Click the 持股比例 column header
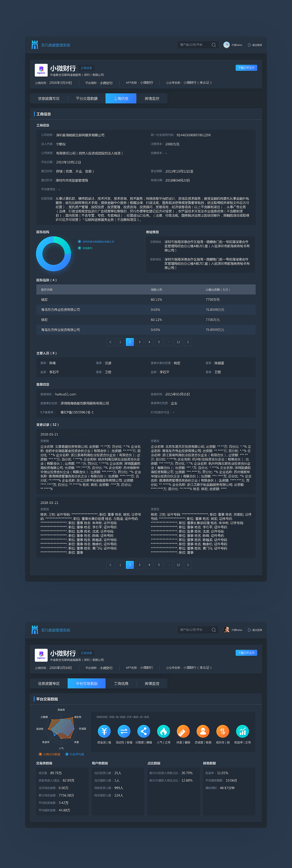The height and width of the screenshot is (868, 292). [156, 290]
